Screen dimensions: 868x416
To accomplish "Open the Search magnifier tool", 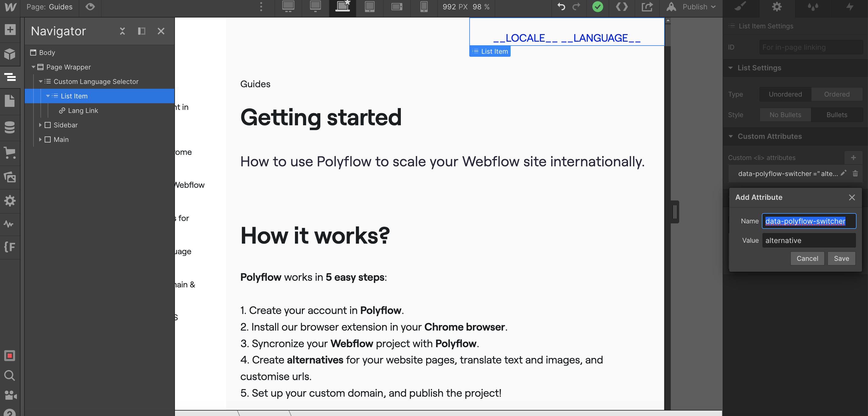I will click(10, 376).
